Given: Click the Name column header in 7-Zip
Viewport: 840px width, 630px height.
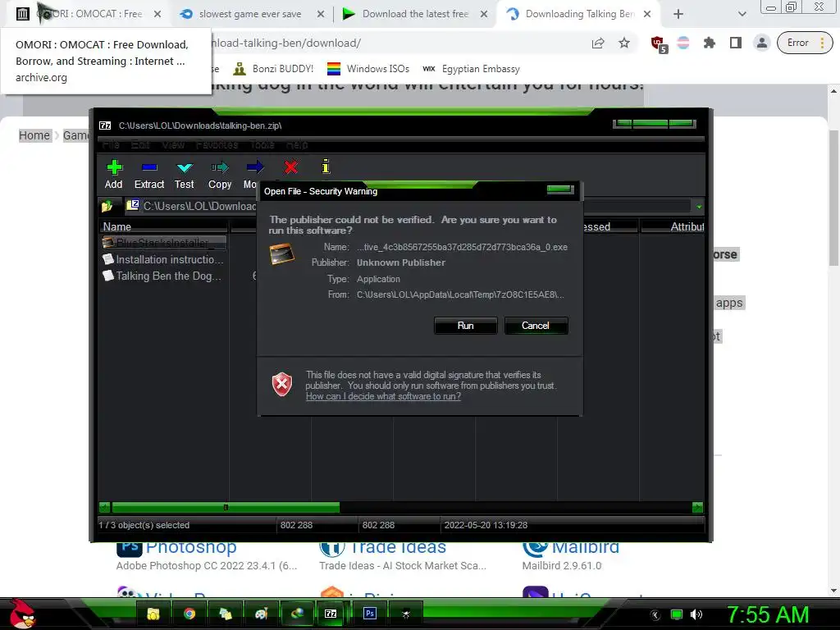Looking at the screenshot, I should click(x=163, y=226).
